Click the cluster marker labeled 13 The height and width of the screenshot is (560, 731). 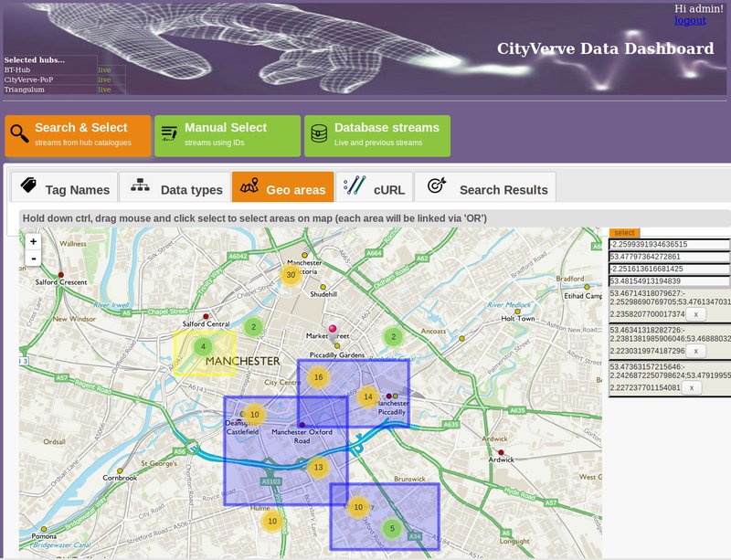[317, 468]
